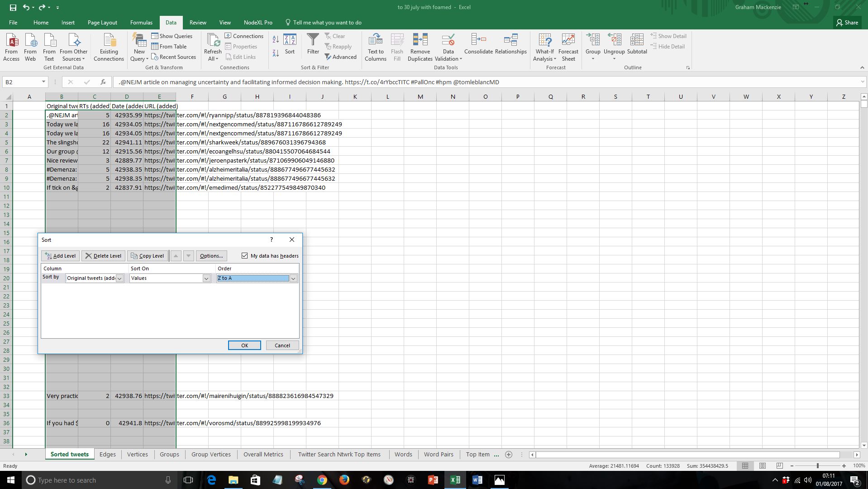Switch to Page Break Preview view
The width and height of the screenshot is (868, 489).
point(779,465)
